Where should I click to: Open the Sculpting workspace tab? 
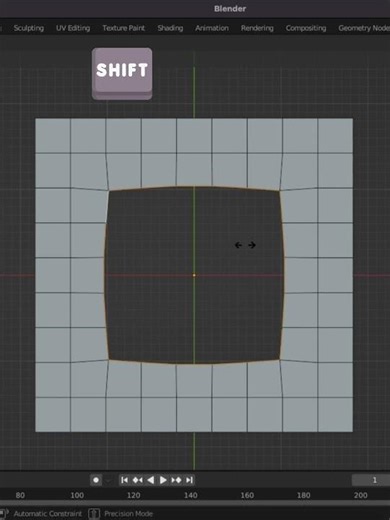(29, 28)
